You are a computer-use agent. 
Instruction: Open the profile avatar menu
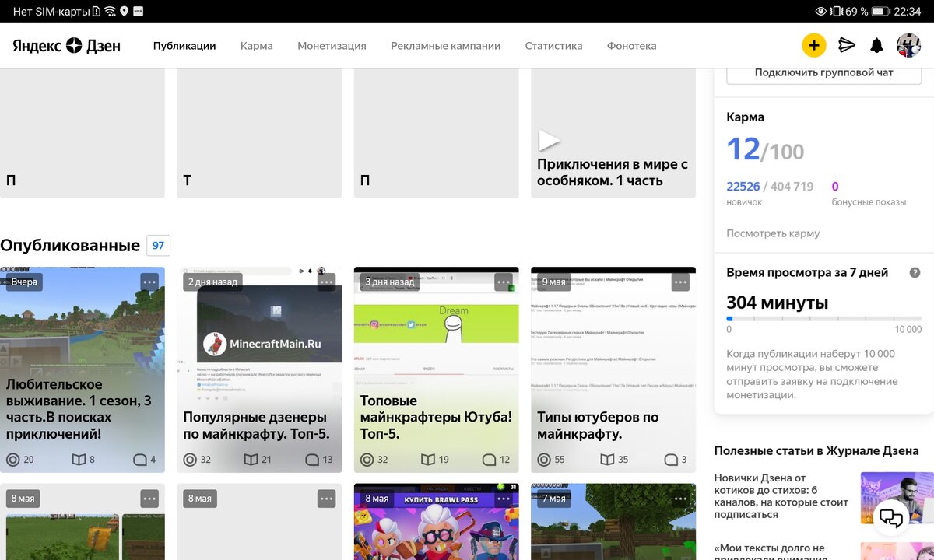(908, 45)
